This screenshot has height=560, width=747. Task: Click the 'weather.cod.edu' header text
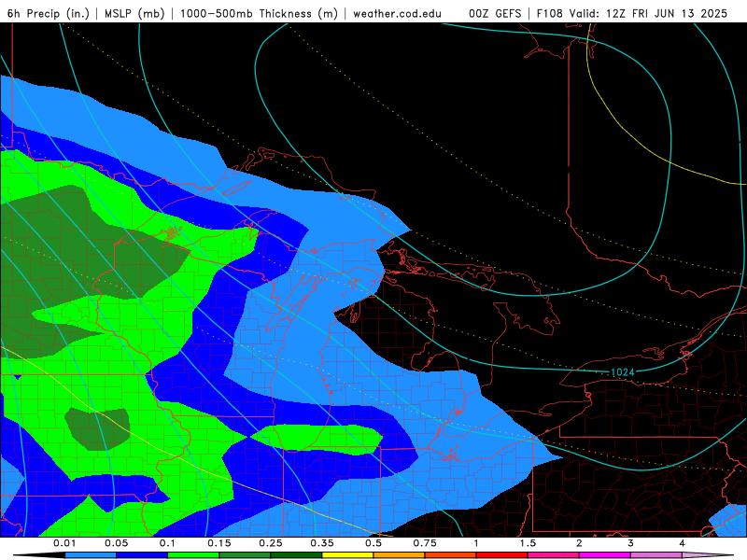397,13
